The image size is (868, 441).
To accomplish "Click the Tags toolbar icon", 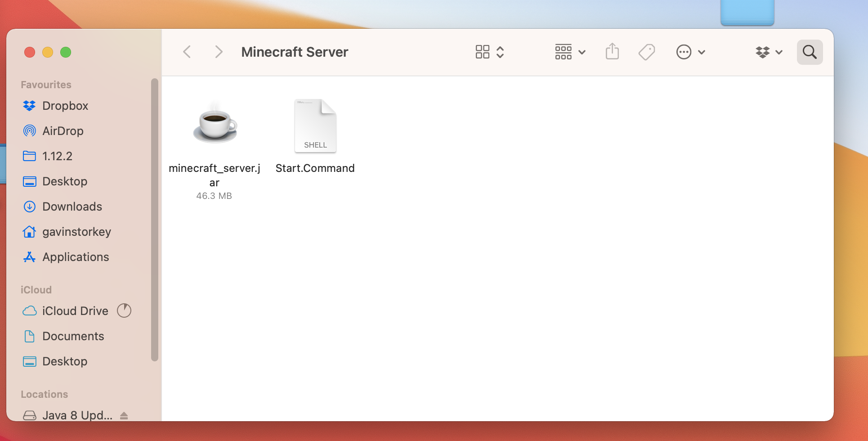I will pos(647,52).
